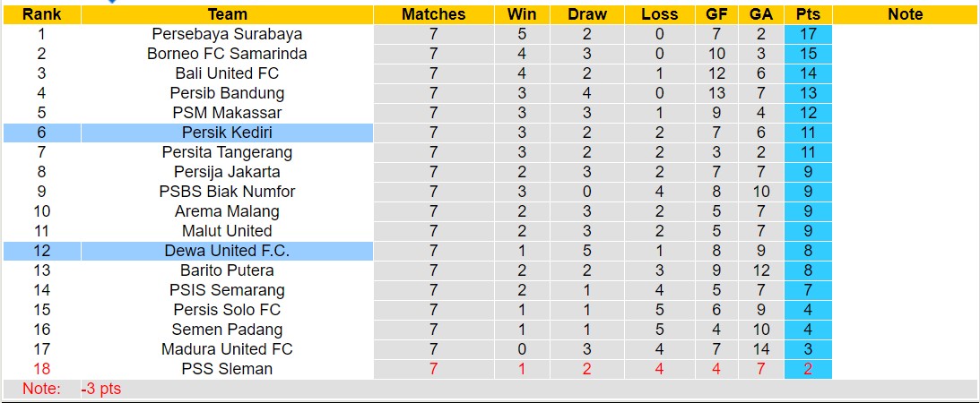Sort by the Matches column header

[x=434, y=14]
